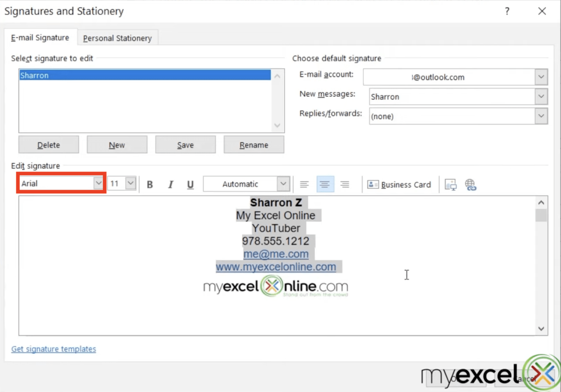
Task: Center the signature text
Action: pyautogui.click(x=325, y=184)
